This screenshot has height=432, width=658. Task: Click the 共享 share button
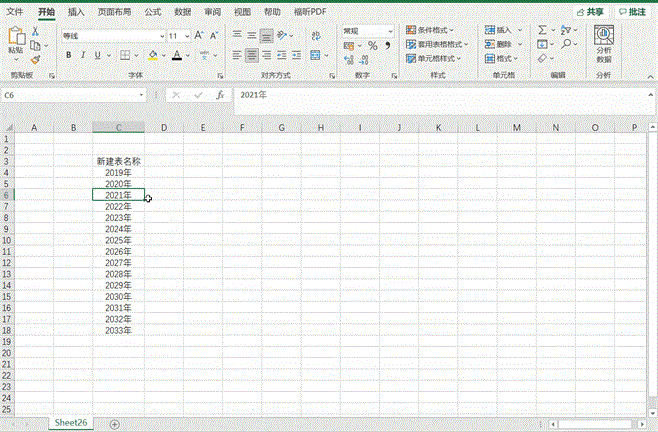(590, 12)
